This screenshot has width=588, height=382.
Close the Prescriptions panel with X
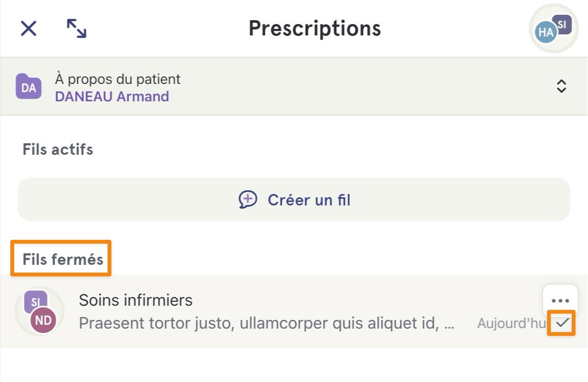28,28
